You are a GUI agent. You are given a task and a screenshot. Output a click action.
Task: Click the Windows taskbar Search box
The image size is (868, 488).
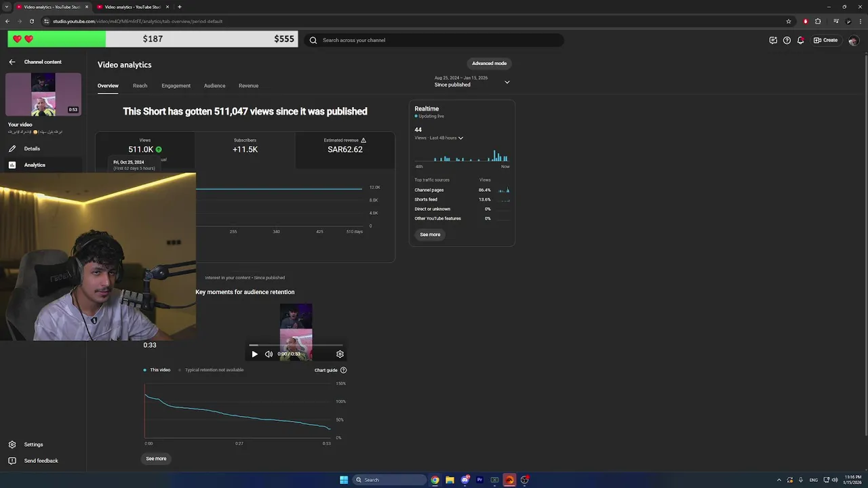[x=389, y=480]
